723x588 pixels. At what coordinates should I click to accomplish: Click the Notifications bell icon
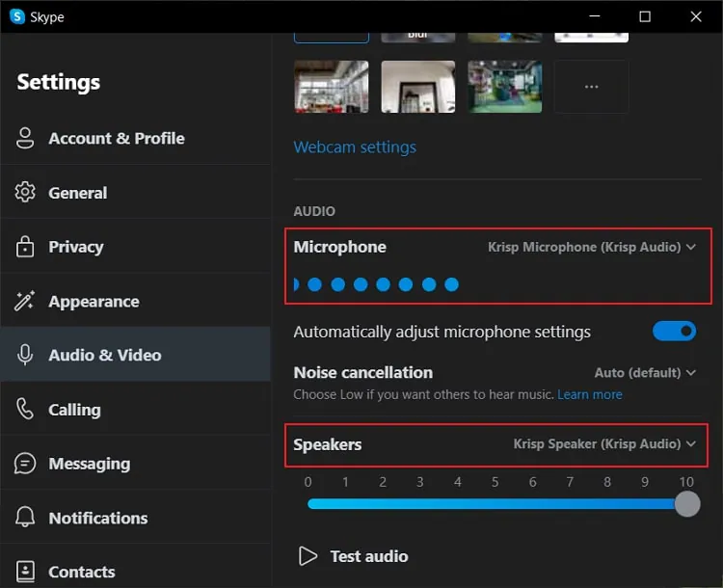pos(25,518)
